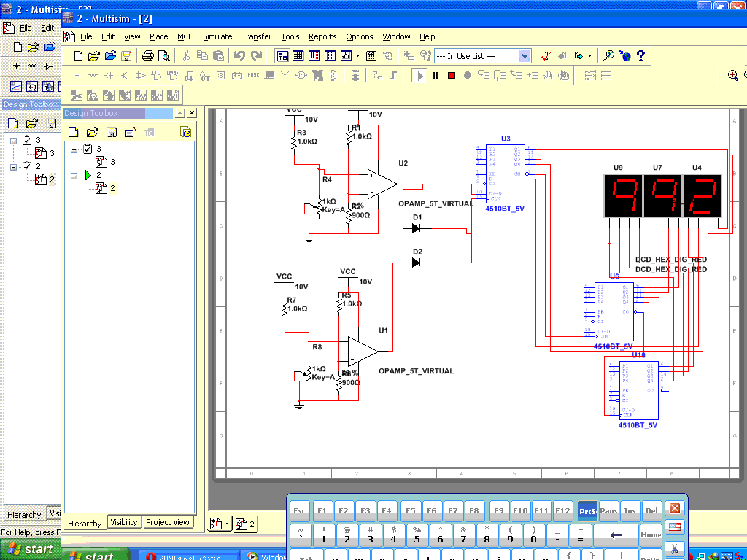Viewport: 747px width, 560px height.
Task: Collapse design 2 tree node in front toolbox
Action: pos(74,176)
